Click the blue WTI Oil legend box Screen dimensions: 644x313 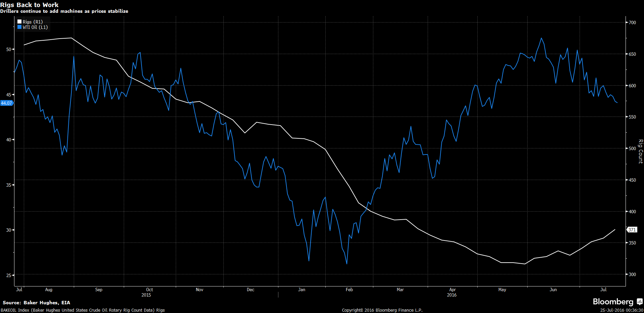click(19, 27)
